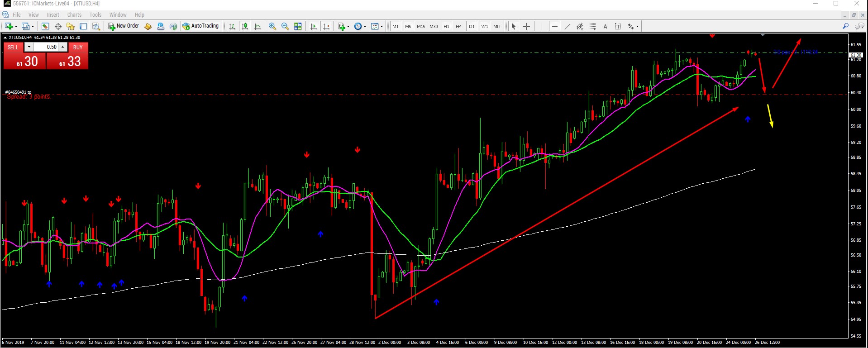Select the arrows drawing tool

pos(630,26)
